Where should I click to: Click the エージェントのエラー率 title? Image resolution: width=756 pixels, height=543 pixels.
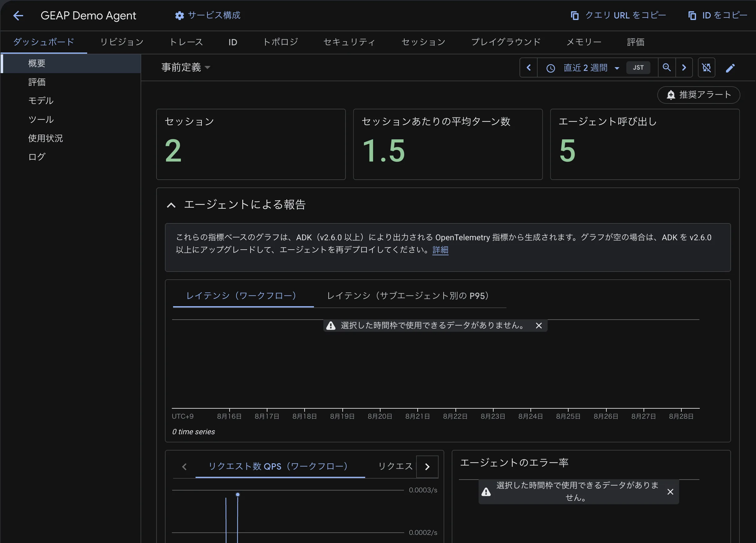click(x=514, y=462)
